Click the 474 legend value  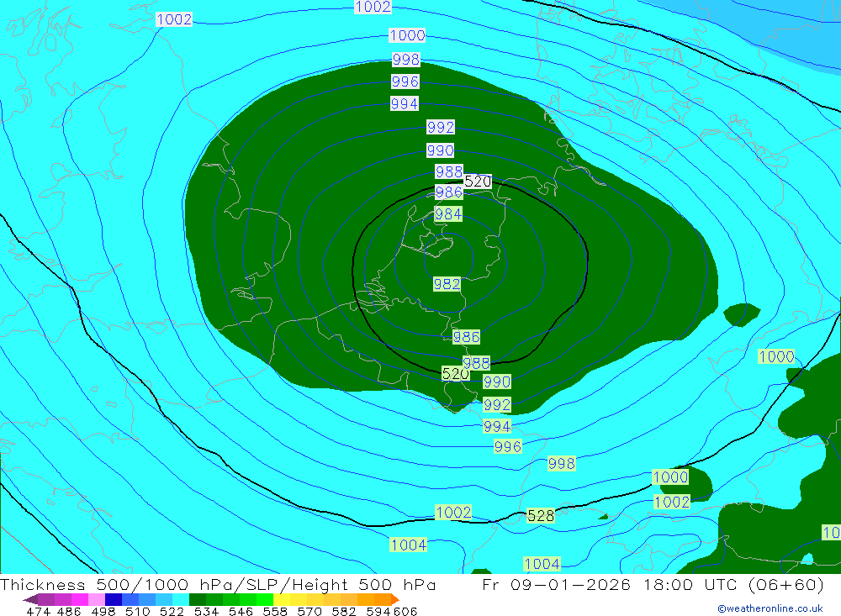coord(38,612)
